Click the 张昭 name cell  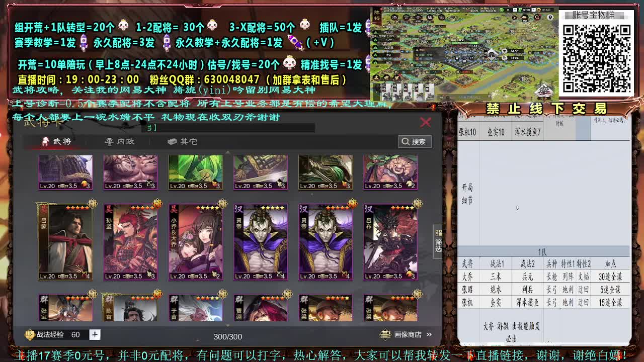(x=467, y=290)
